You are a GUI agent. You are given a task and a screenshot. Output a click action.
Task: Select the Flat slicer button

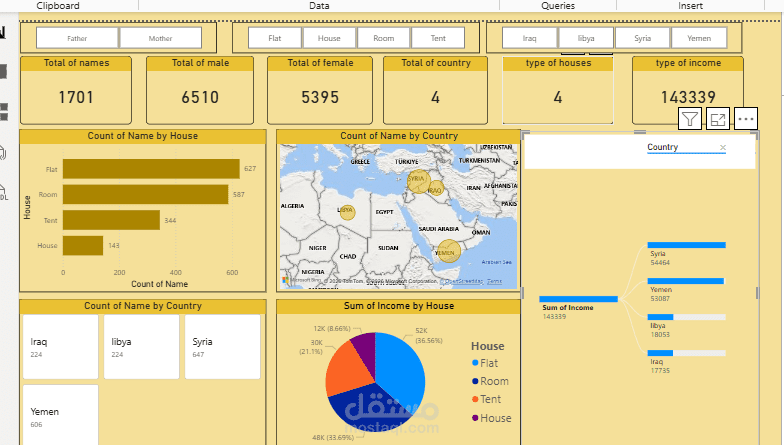pyautogui.click(x=274, y=38)
